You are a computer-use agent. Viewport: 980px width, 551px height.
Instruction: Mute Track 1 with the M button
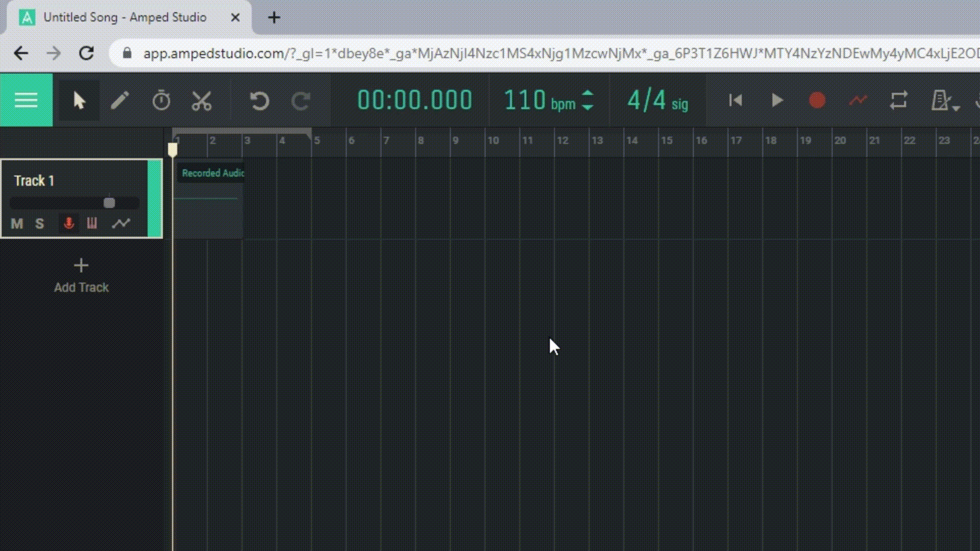coord(16,223)
